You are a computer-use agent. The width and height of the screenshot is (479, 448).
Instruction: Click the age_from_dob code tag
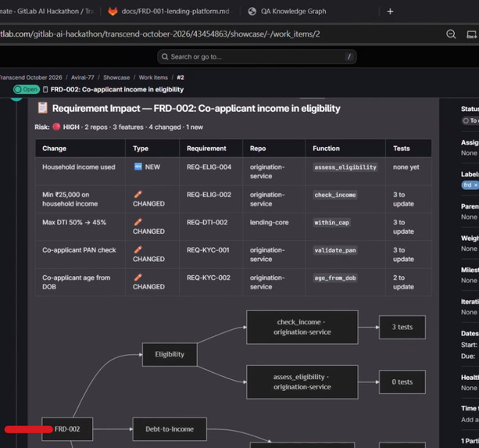(x=335, y=278)
